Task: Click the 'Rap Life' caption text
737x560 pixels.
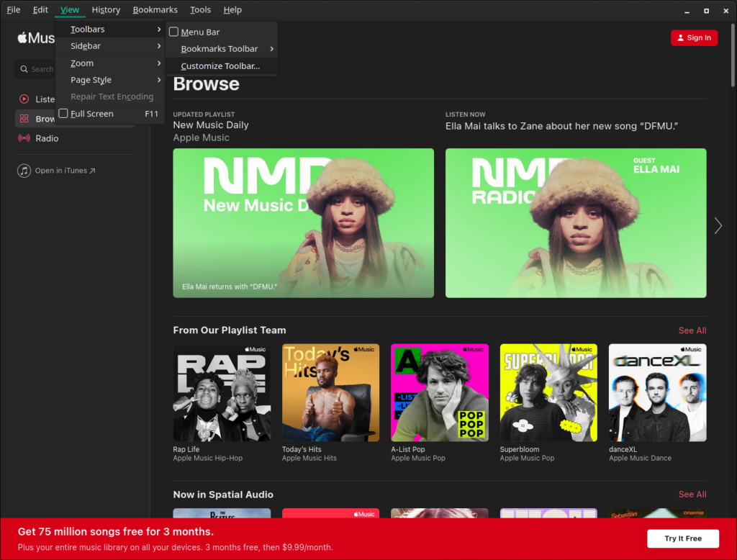Action: pyautogui.click(x=186, y=449)
